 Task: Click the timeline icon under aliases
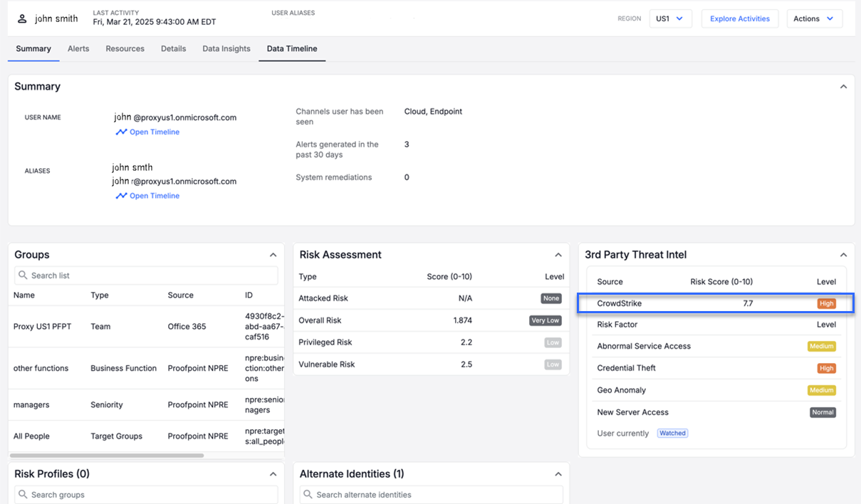121,196
